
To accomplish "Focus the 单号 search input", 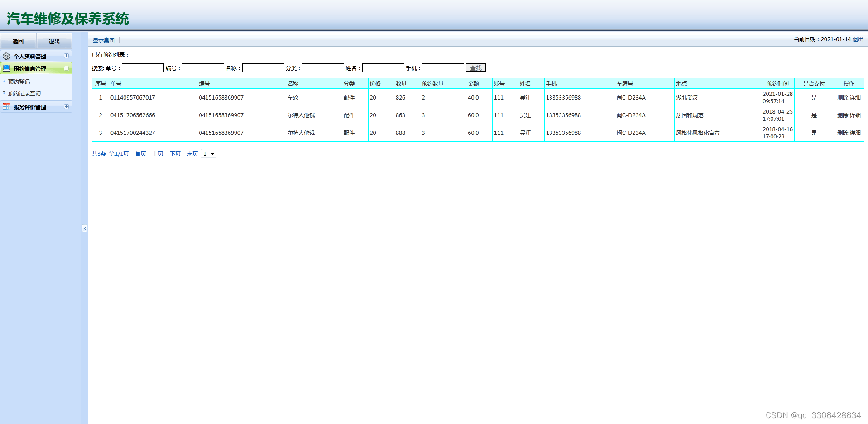I will coord(143,68).
